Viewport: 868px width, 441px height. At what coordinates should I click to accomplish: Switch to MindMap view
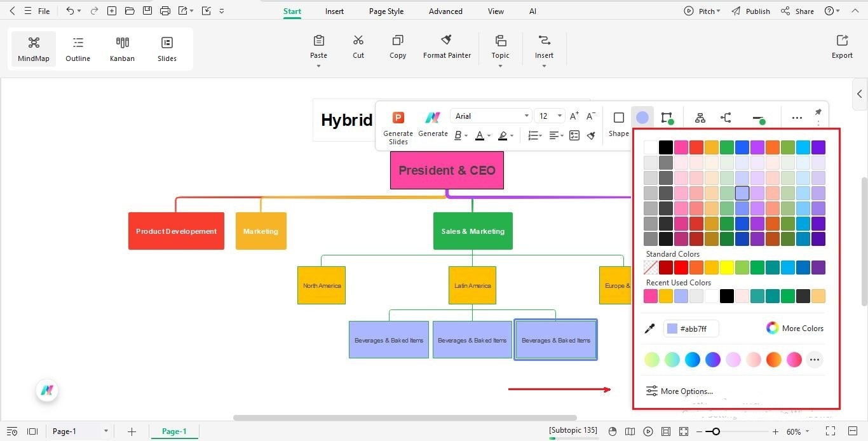point(34,50)
